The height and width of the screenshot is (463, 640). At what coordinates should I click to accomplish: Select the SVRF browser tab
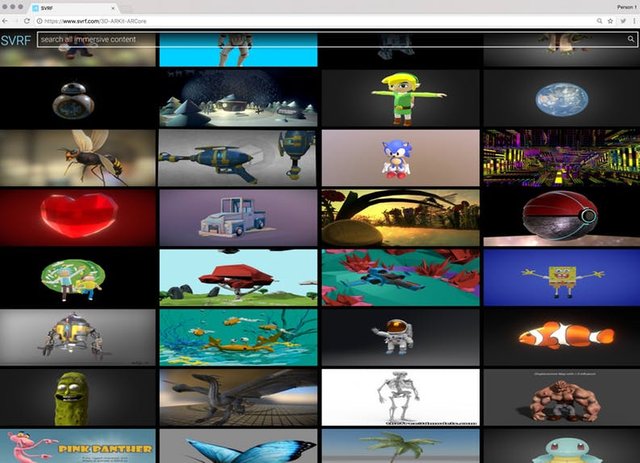(x=73, y=8)
